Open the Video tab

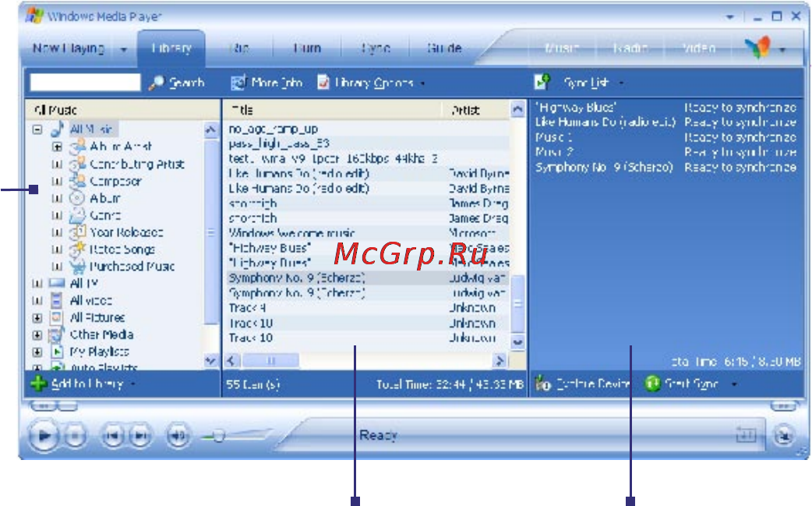point(698,48)
